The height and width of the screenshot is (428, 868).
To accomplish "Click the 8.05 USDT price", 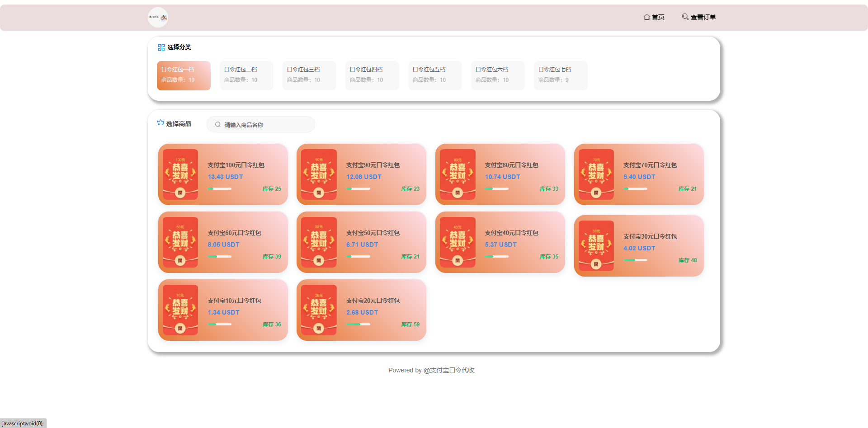I will tap(224, 245).
